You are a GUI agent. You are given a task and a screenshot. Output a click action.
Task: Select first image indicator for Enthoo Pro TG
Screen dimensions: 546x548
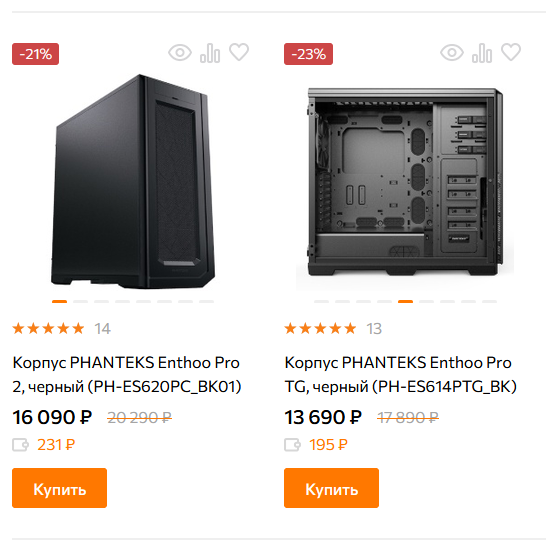(322, 301)
